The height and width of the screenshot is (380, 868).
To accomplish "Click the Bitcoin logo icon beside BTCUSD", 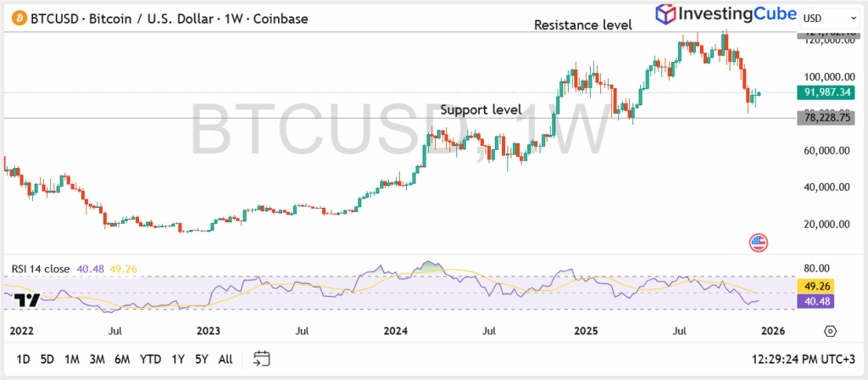I will (x=14, y=16).
